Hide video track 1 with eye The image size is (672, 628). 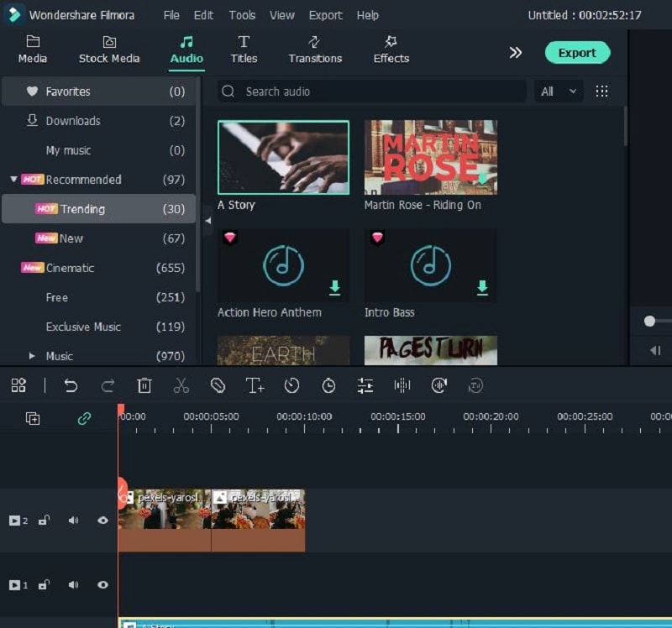[x=102, y=584]
